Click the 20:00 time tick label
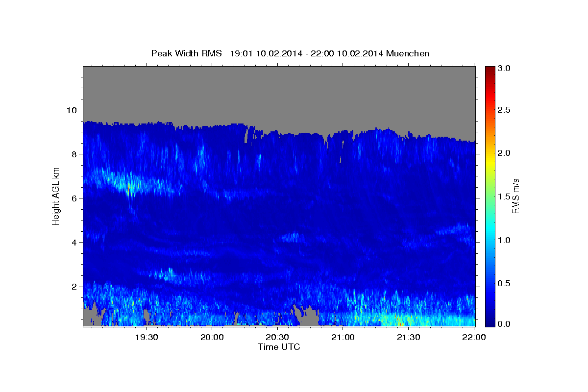Screen dimensions: 588x392 click(x=212, y=337)
